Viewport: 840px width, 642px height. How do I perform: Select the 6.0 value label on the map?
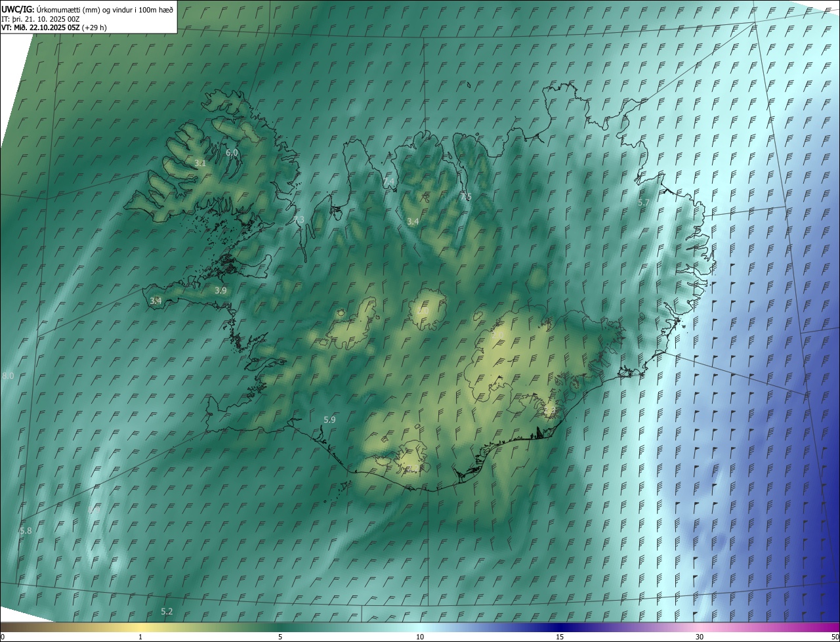tap(232, 152)
